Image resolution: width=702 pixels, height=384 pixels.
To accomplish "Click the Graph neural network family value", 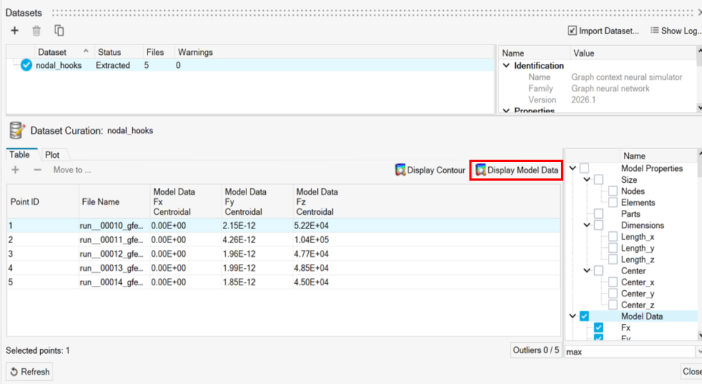I will [610, 89].
